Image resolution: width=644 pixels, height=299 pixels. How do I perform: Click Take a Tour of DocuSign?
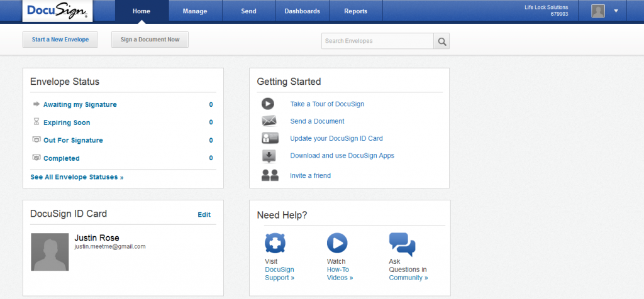click(x=327, y=104)
